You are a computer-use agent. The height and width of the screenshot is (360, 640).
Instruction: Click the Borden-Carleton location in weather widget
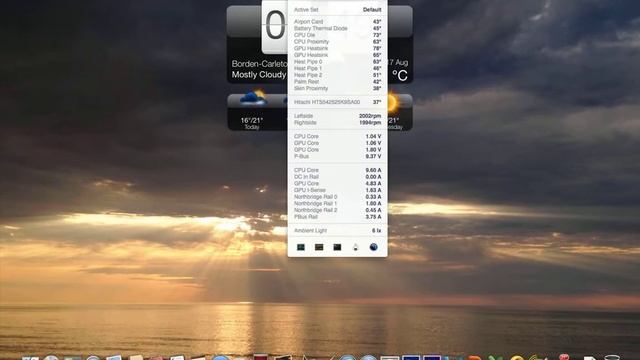click(x=259, y=64)
